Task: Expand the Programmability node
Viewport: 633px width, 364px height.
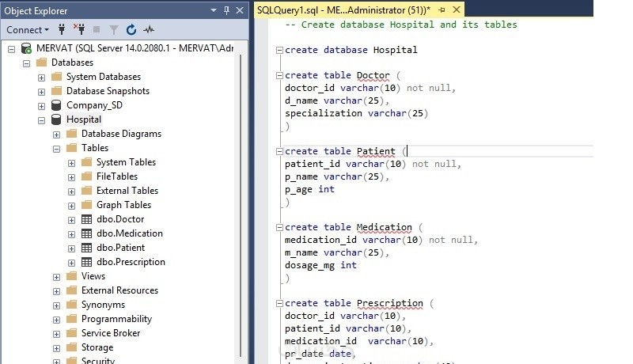Action: pyautogui.click(x=56, y=320)
